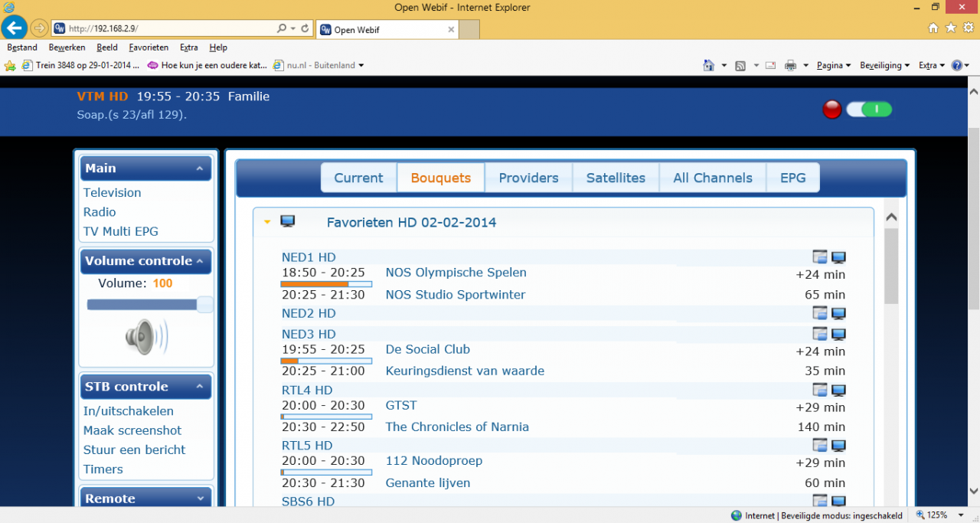980x523 pixels.
Task: Click the Stuur een bericht link
Action: pos(135,449)
